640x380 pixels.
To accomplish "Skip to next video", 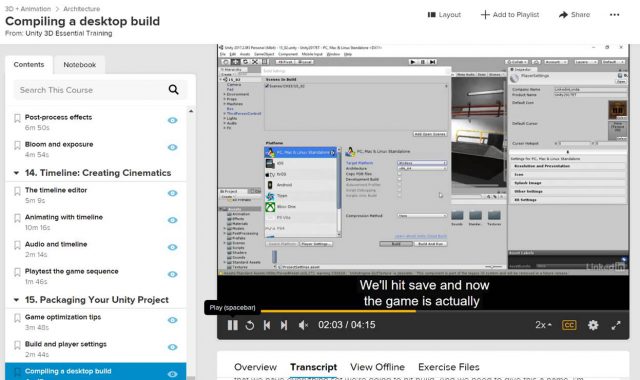I will pos(284,325).
